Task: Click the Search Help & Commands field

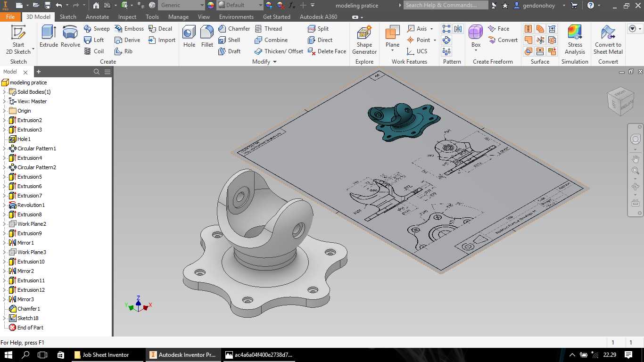Action: point(446,5)
